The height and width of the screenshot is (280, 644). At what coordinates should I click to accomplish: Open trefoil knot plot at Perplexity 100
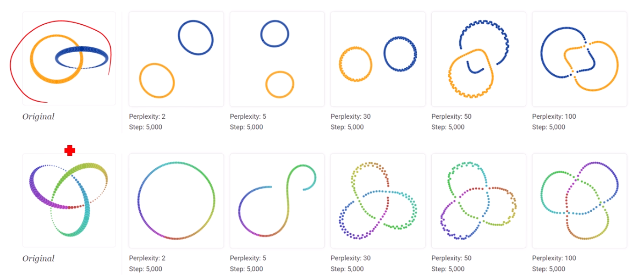pos(580,201)
